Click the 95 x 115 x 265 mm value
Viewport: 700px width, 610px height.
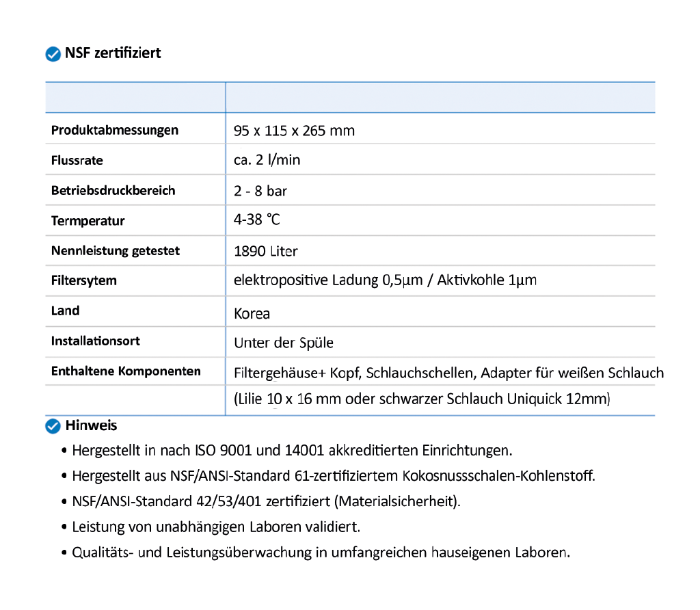coord(294,131)
